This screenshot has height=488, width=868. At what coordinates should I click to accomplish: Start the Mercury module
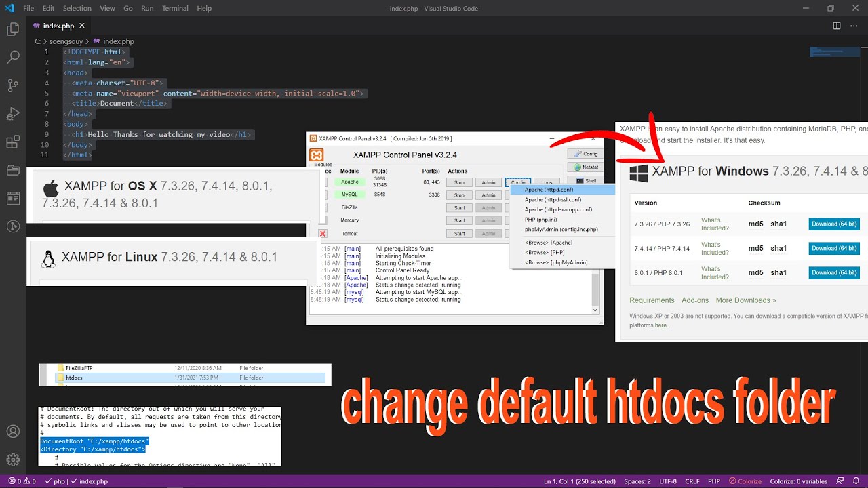[459, 220]
